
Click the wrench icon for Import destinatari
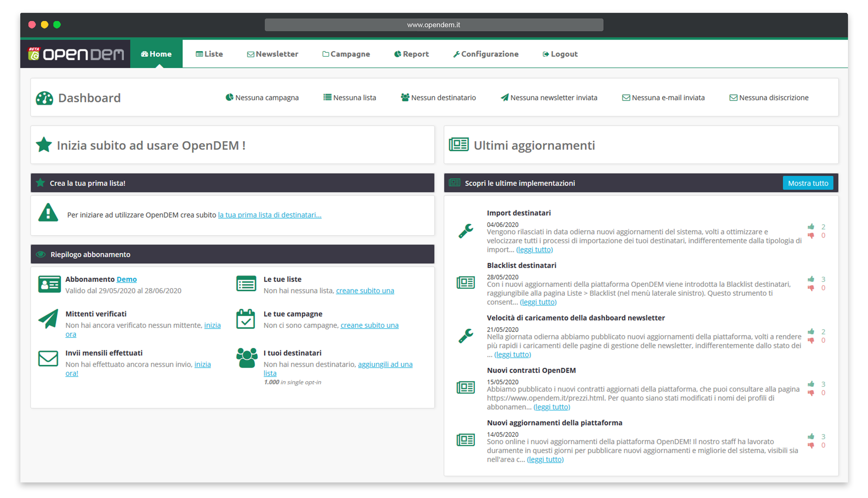click(466, 231)
